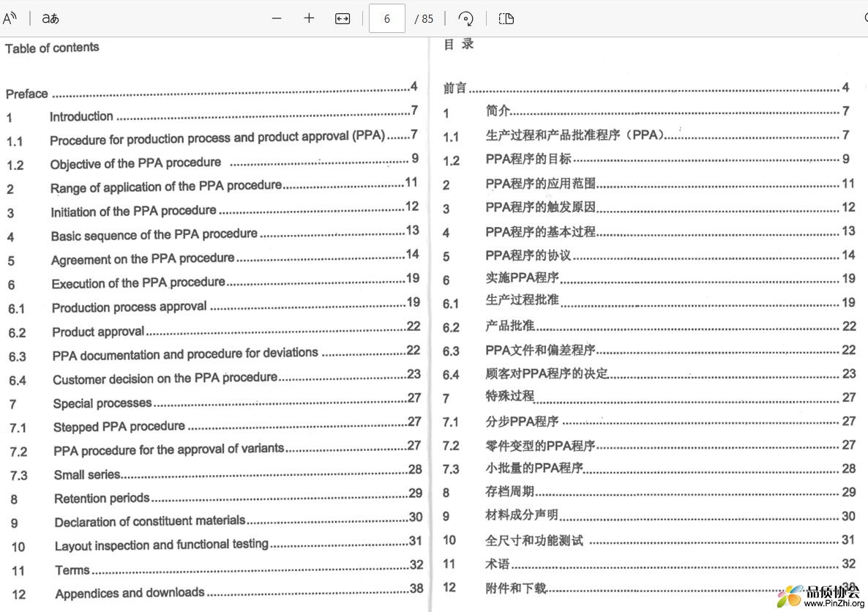Select 'Objective of the PPA procedure'

[x=135, y=163]
